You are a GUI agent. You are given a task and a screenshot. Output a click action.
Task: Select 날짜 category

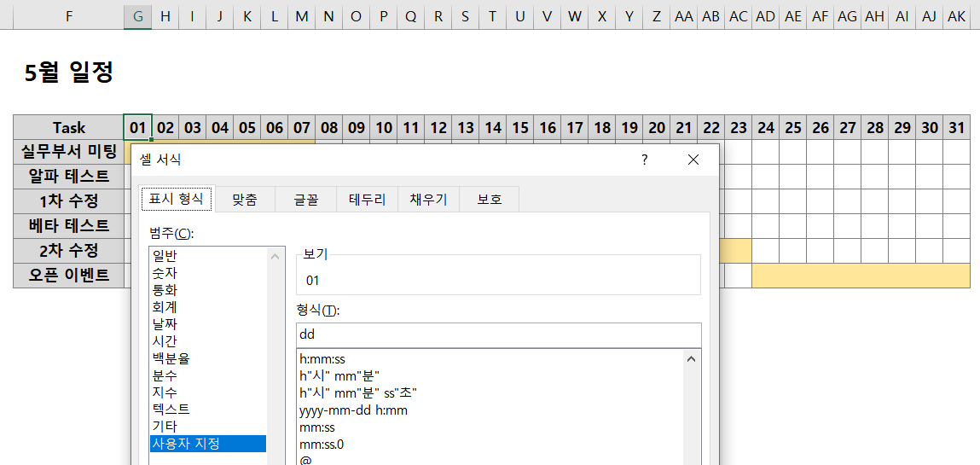[x=208, y=323]
